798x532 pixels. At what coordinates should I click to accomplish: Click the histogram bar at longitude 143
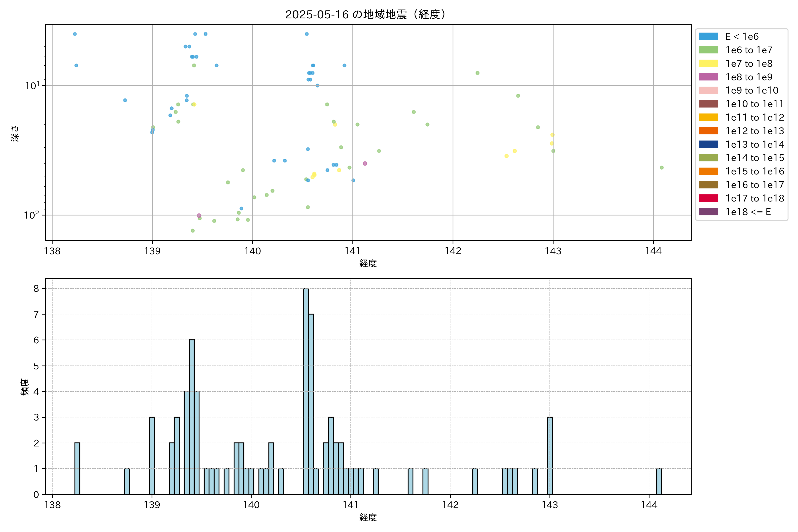click(x=550, y=455)
